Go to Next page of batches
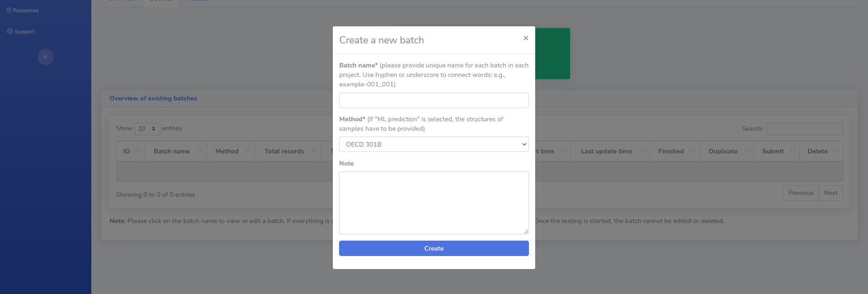 [830, 193]
